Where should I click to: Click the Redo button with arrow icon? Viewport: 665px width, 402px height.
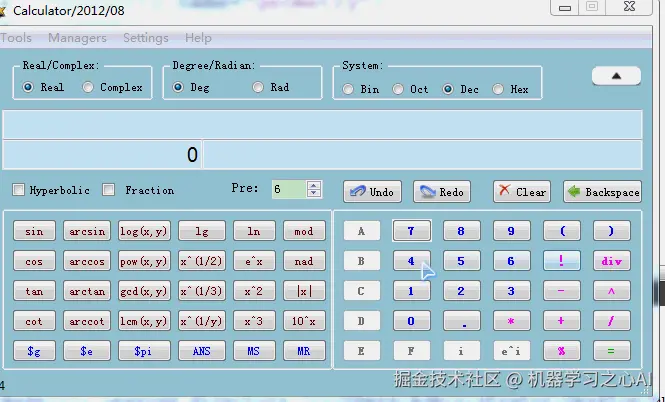[441, 192]
